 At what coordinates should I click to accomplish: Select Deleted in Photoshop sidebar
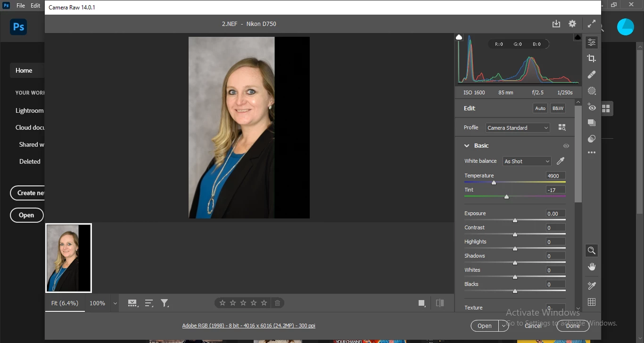(30, 161)
